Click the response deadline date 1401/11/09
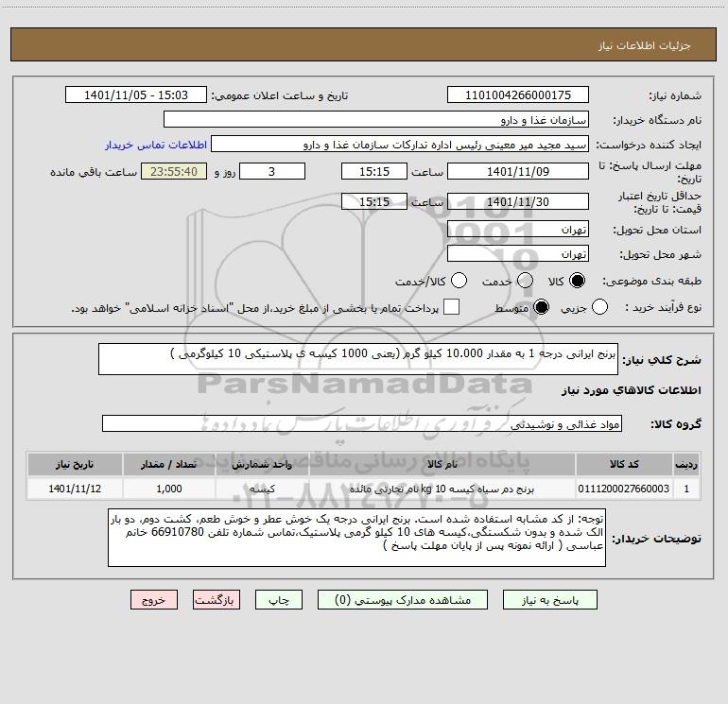Screen dimensions: 728x704 [518, 171]
